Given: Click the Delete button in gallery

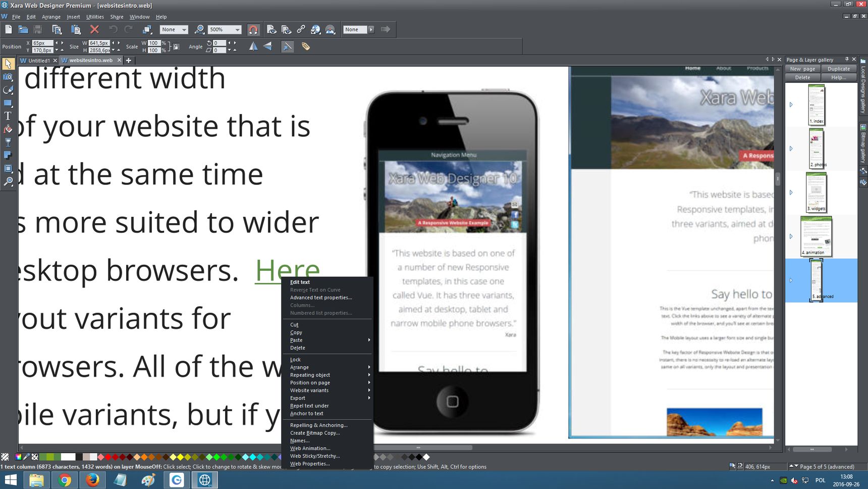Looking at the screenshot, I should point(802,77).
